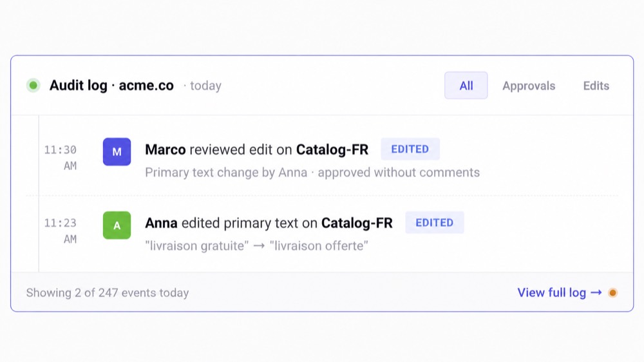
Task: Click the EDITED badge on Marco's entry
Action: (x=410, y=149)
